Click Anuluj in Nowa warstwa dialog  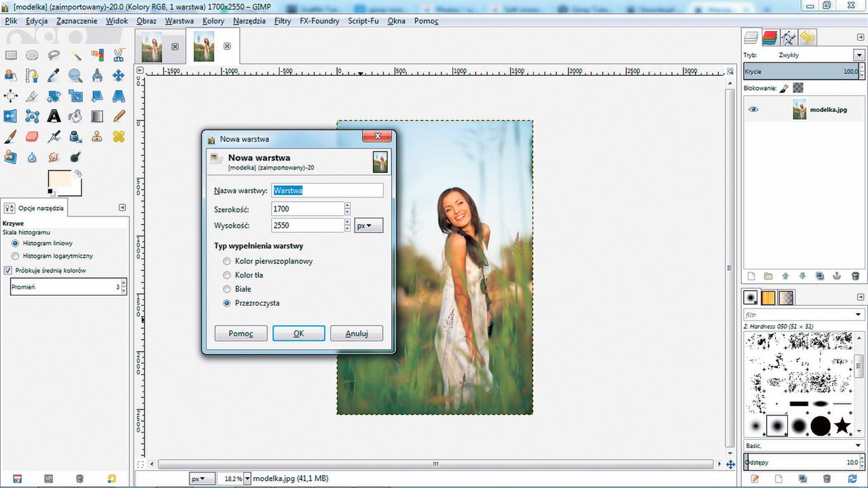tap(357, 333)
